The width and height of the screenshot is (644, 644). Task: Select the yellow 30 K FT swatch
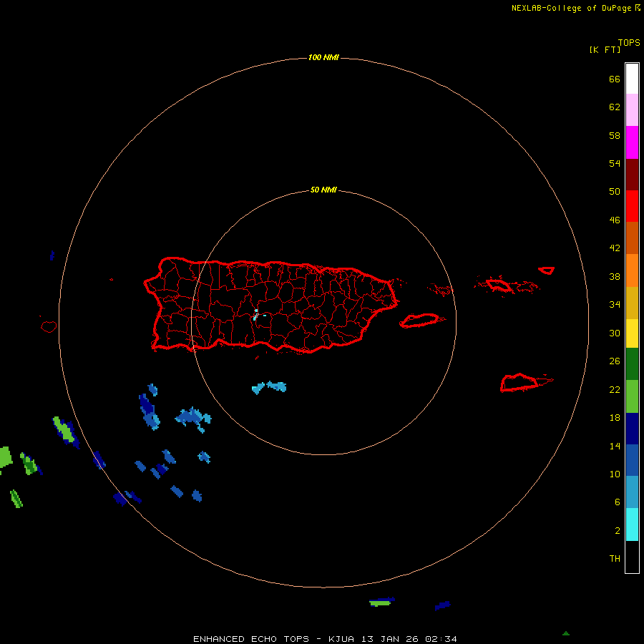coord(632,333)
